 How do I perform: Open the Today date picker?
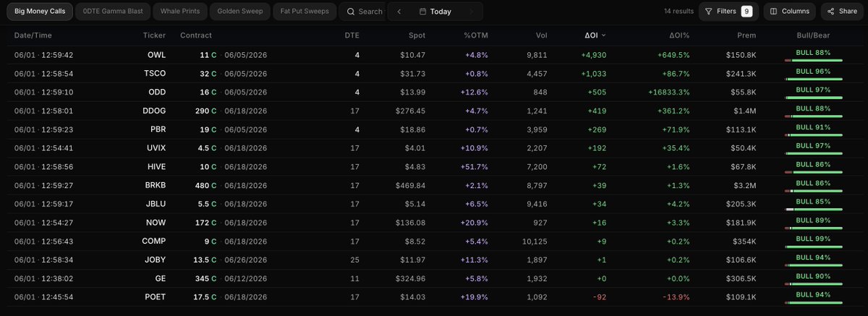tap(437, 12)
